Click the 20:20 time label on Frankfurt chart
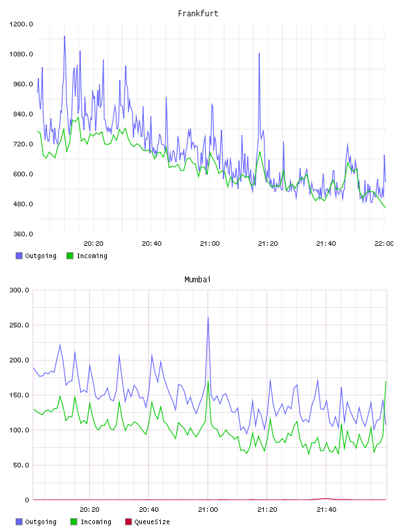Viewport: 396px width, 532px height. click(93, 244)
